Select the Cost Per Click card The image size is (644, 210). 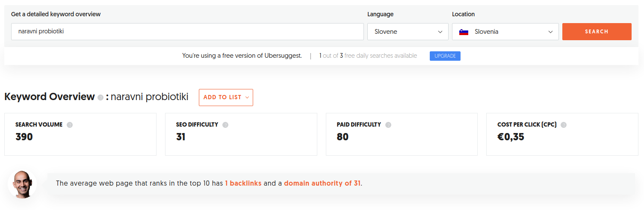(562, 134)
